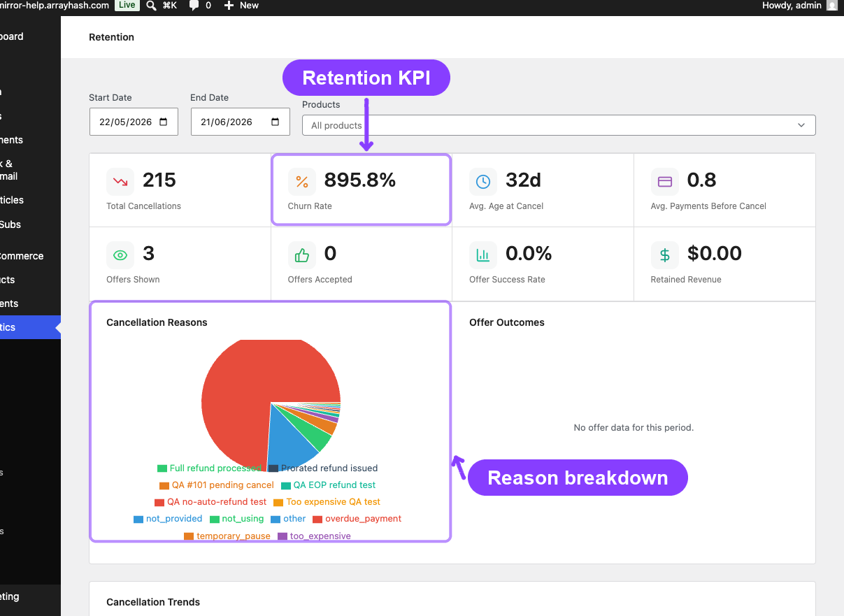Toggle QA no-auto-refund test legend item
Viewport: 844px width, 616px height.
click(x=210, y=502)
